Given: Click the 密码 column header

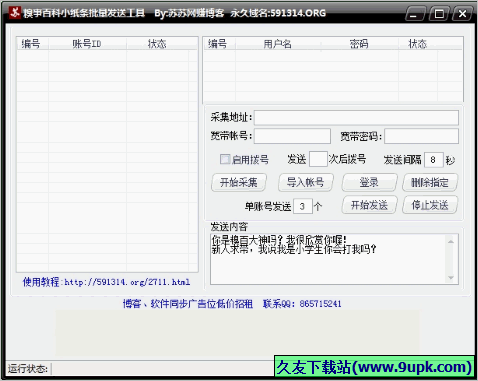Looking at the screenshot, I should tap(359, 44).
